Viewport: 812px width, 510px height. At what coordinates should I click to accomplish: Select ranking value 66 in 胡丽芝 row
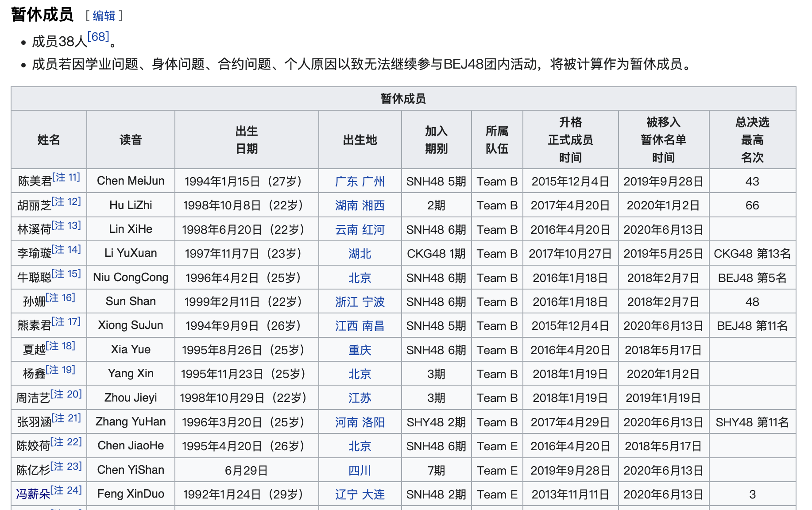752,205
